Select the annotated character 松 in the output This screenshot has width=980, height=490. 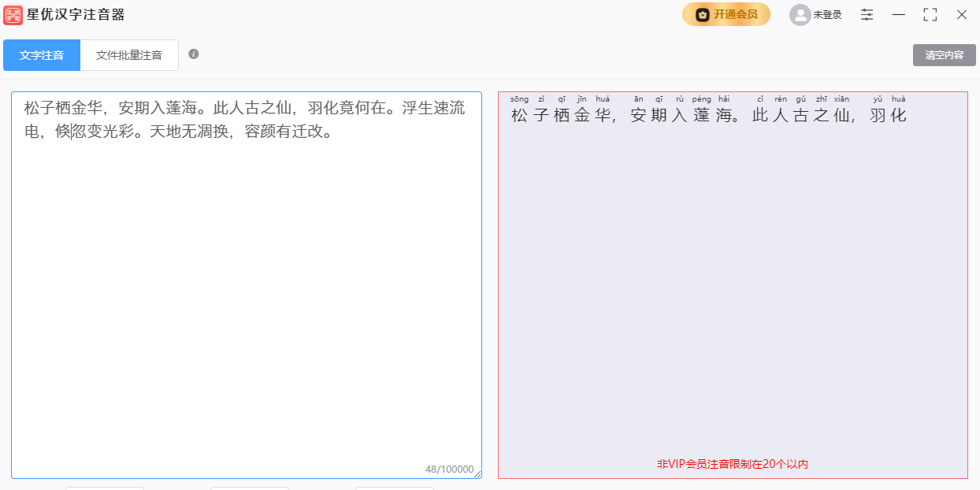point(519,115)
